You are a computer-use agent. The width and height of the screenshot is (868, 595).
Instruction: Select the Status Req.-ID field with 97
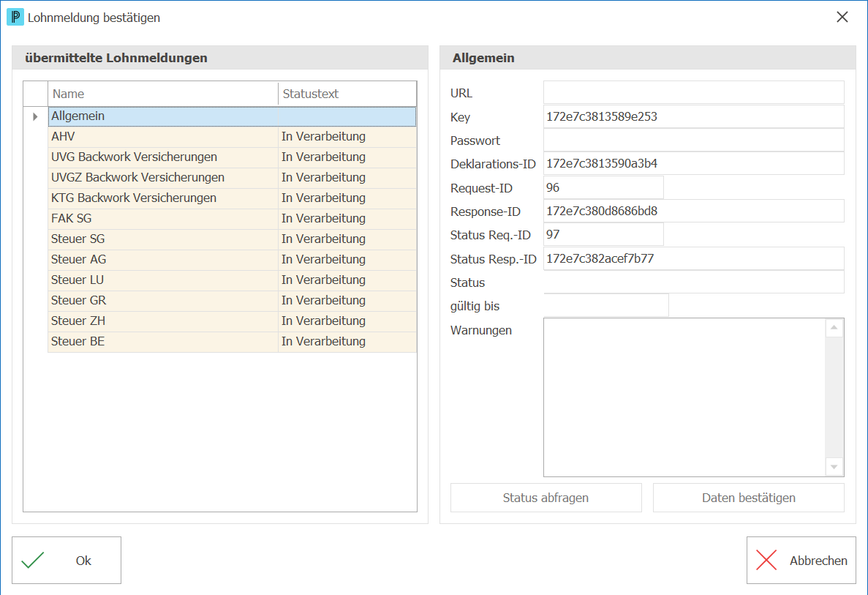pyautogui.click(x=603, y=234)
